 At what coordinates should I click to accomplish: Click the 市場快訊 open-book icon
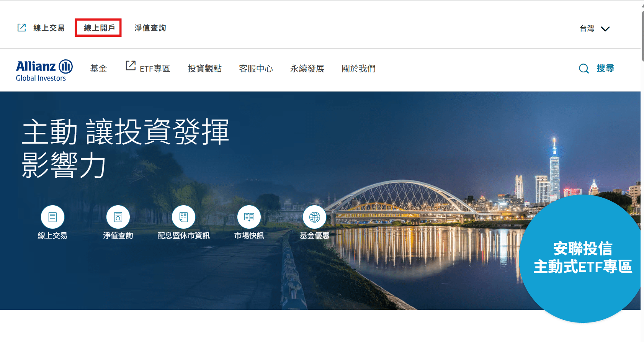[249, 217]
